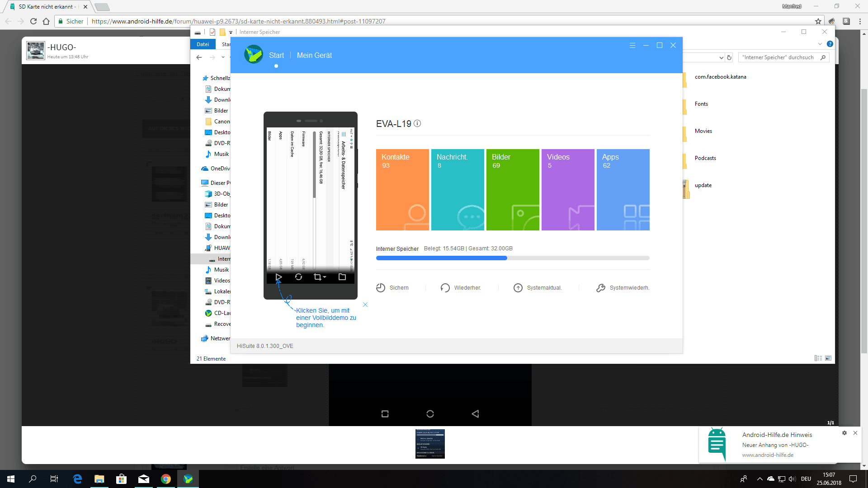Open the Bilder tile with 69 items
The width and height of the screenshot is (868, 488).
click(x=513, y=190)
